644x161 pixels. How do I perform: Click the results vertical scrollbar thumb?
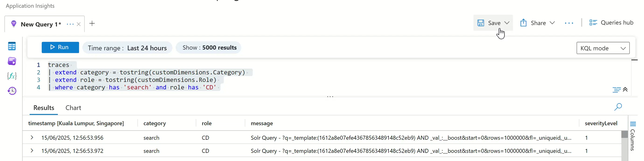[624, 134]
